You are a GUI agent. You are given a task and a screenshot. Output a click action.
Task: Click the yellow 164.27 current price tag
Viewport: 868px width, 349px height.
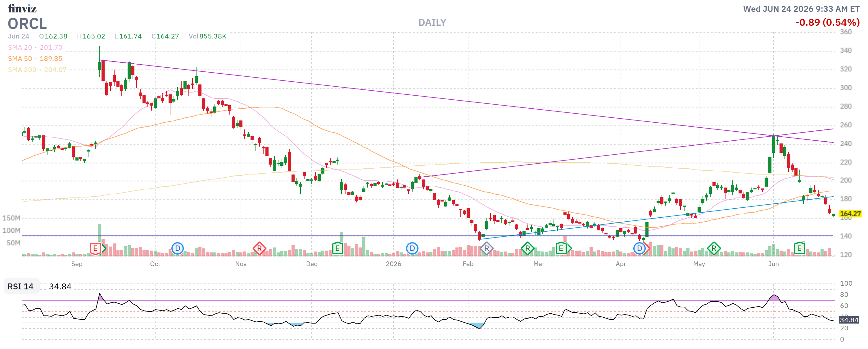[x=850, y=214]
